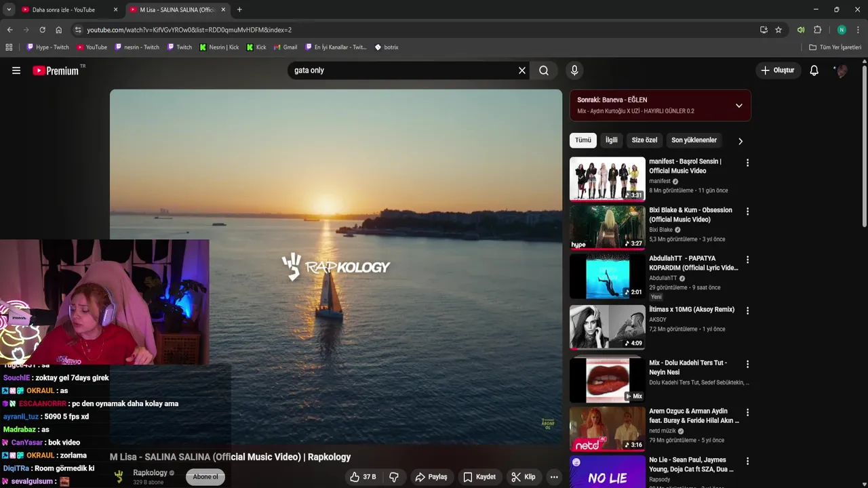Open manifest Başrol Sensin video thumbnail
The height and width of the screenshot is (488, 868).
608,179
